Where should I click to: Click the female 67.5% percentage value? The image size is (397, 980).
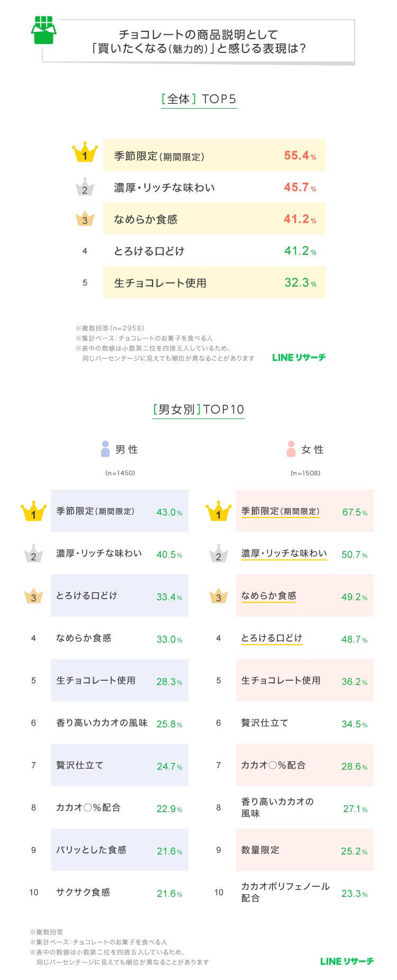coord(354,512)
